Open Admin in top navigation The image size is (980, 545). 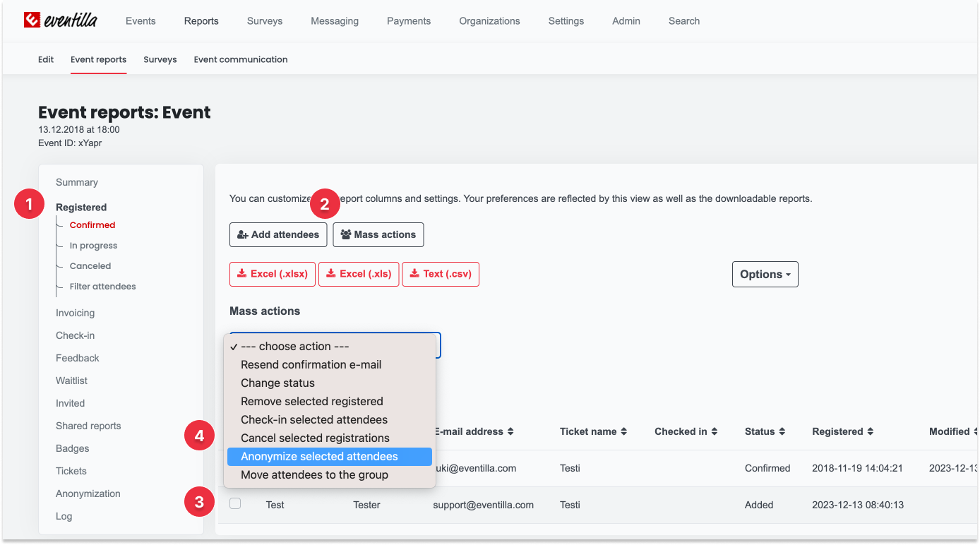(626, 21)
